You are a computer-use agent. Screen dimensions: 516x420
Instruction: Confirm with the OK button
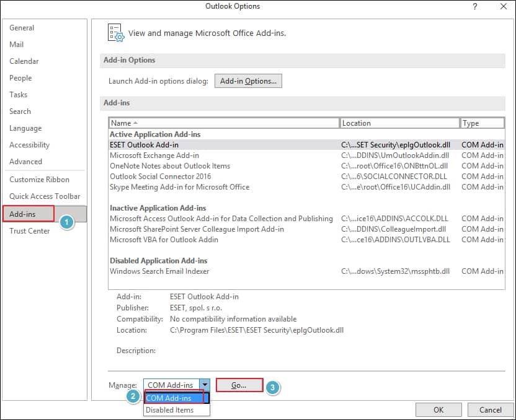point(438,409)
